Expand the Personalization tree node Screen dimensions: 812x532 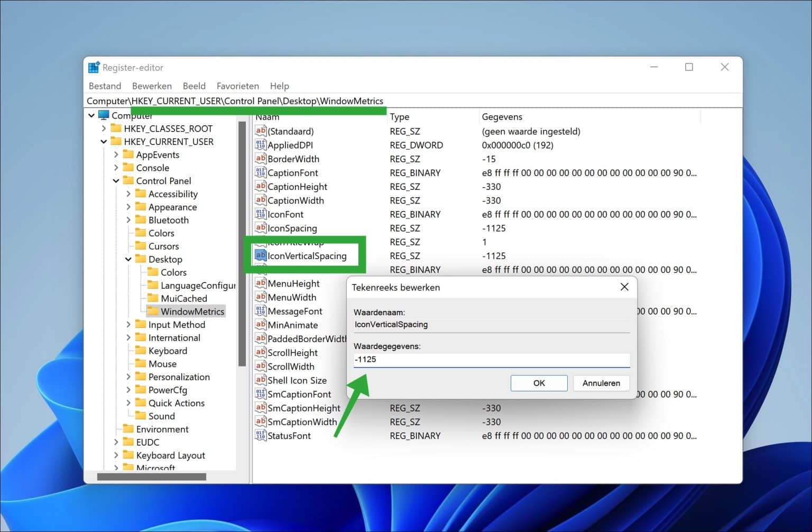pyautogui.click(x=128, y=377)
